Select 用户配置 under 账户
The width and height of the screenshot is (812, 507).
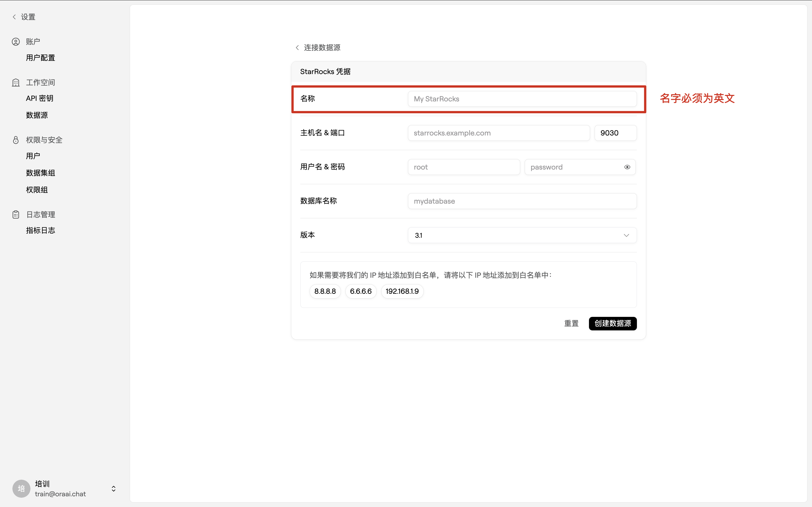point(40,57)
